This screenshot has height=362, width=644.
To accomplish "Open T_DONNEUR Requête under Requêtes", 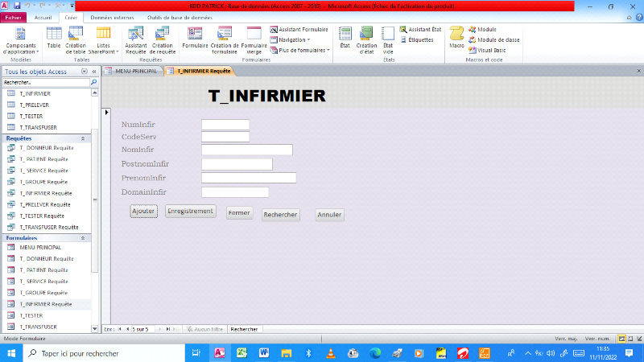I will pos(47,148).
